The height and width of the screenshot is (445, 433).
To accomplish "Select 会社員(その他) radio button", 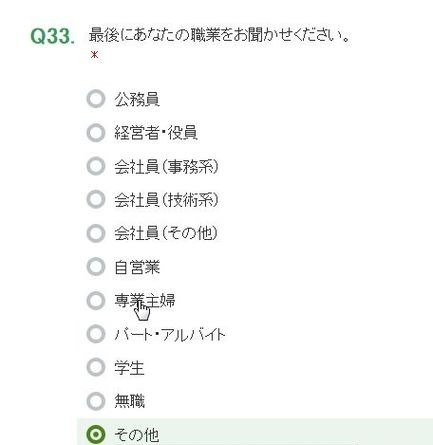I will point(96,233).
